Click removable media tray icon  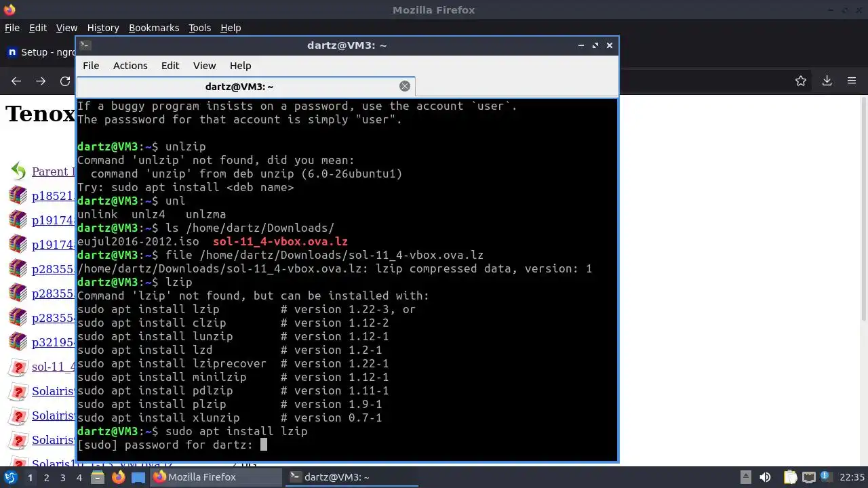coord(745,477)
